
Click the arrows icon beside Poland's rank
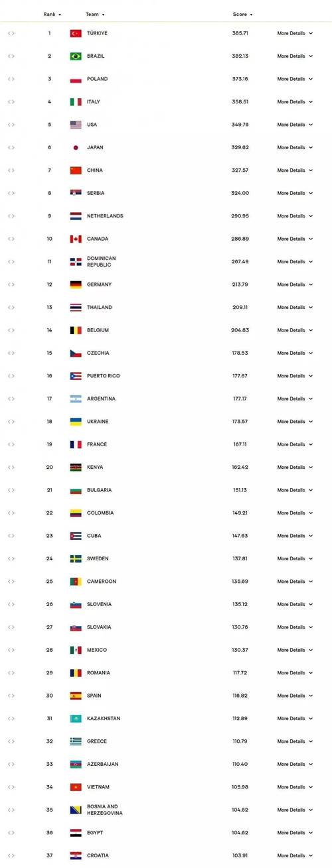[11, 79]
